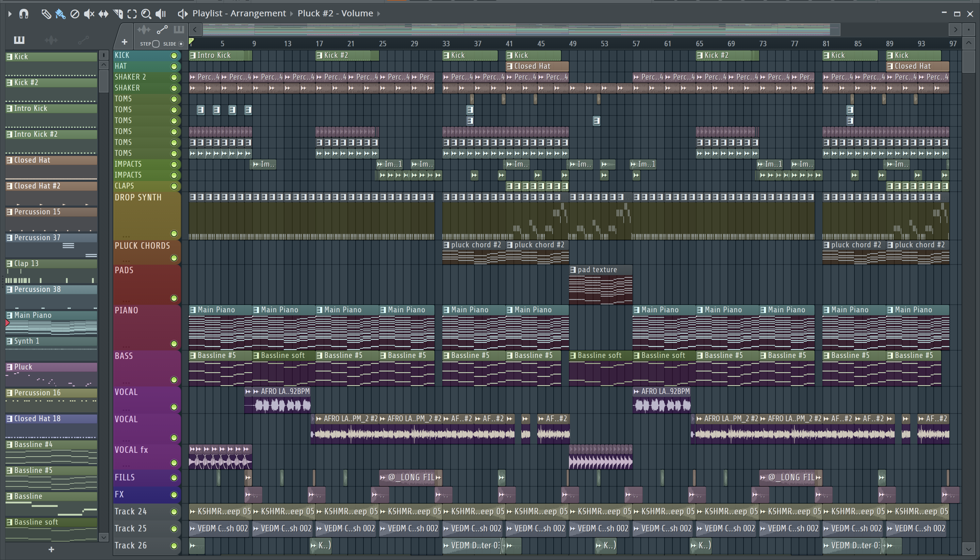This screenshot has width=980, height=560.
Task: Mute the PIANO track
Action: [x=174, y=344]
